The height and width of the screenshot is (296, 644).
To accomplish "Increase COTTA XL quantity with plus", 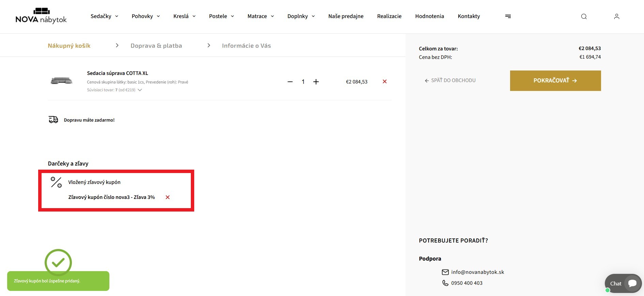I will [316, 82].
